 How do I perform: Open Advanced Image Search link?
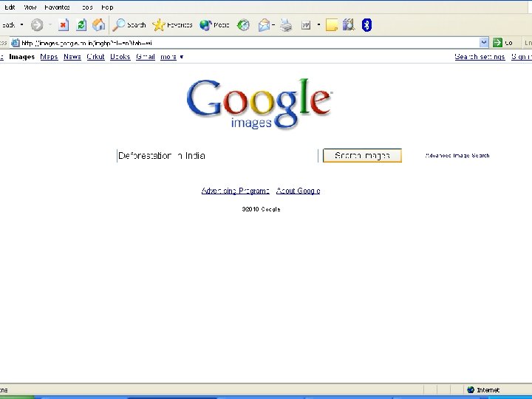coord(457,155)
